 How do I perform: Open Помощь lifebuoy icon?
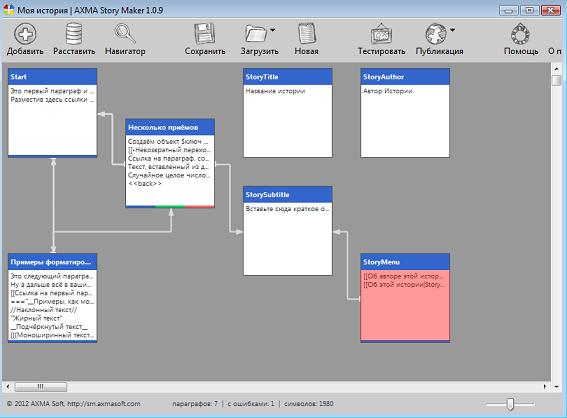(520, 34)
